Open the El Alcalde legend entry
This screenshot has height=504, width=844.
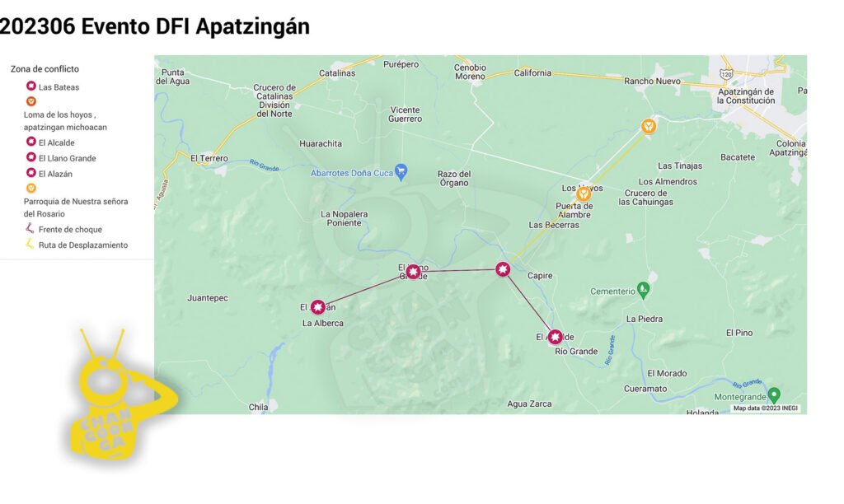pos(57,142)
